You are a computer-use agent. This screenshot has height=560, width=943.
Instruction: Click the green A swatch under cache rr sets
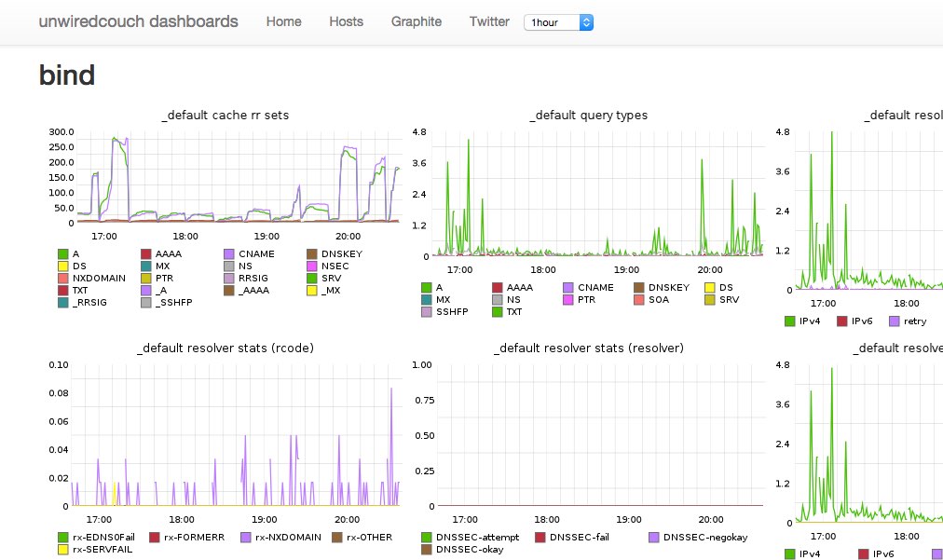point(63,253)
